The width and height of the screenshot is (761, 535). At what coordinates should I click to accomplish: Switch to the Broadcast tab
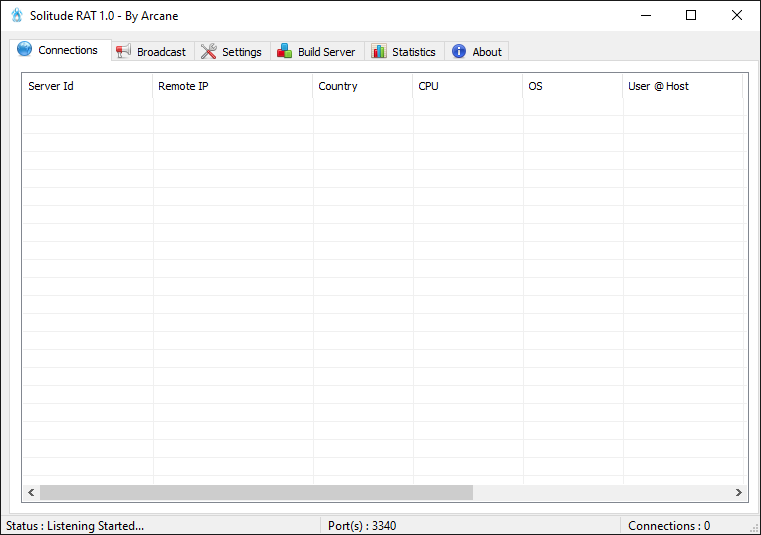tap(161, 52)
